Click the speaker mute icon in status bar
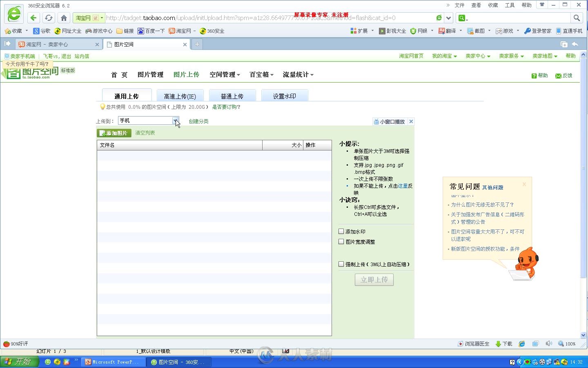The height and width of the screenshot is (368, 588). 549,344
